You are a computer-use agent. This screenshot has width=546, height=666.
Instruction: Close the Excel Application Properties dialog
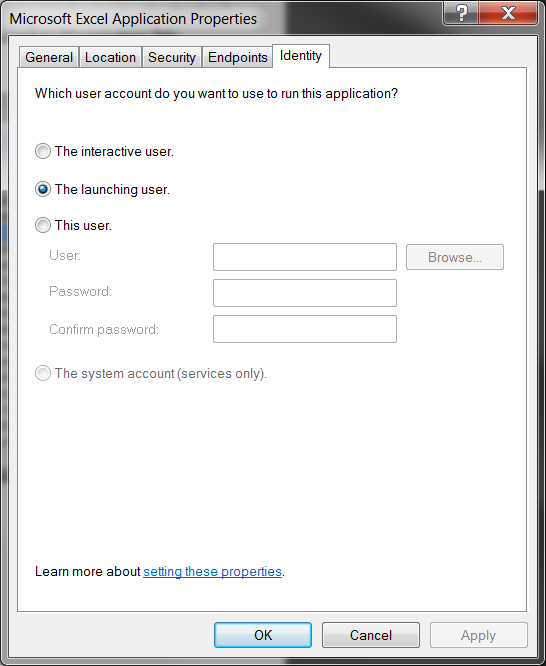508,13
